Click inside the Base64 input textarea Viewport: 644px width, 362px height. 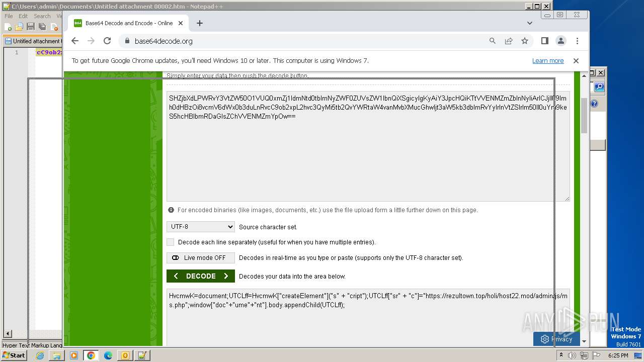[x=368, y=146]
